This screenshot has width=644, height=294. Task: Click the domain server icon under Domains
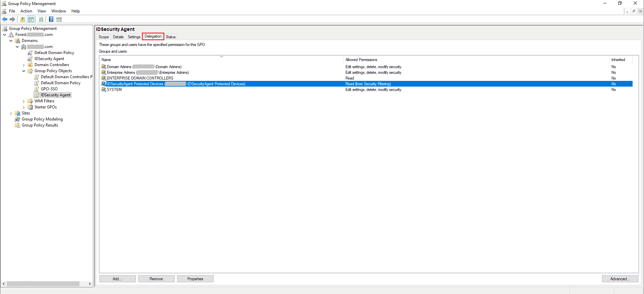coord(24,47)
